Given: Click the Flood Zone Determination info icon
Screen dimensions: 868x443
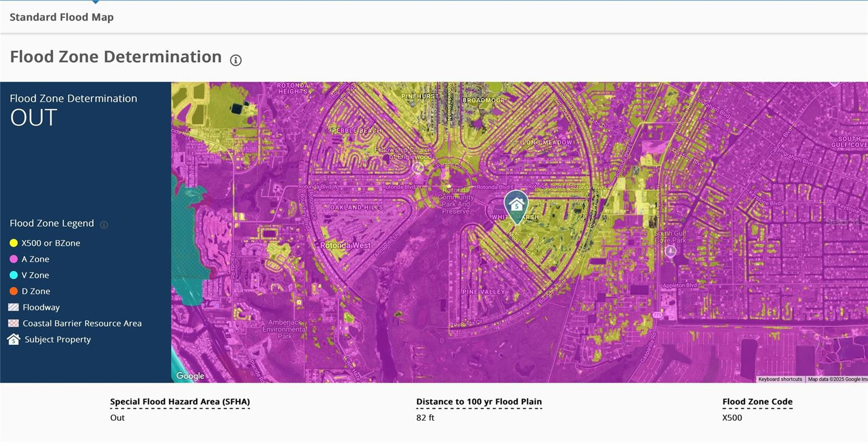Looking at the screenshot, I should (235, 60).
